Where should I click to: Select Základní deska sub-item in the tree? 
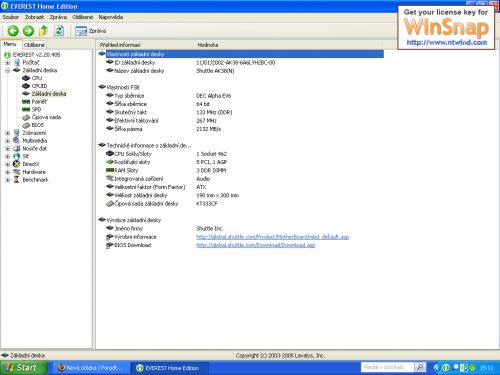pos(49,94)
